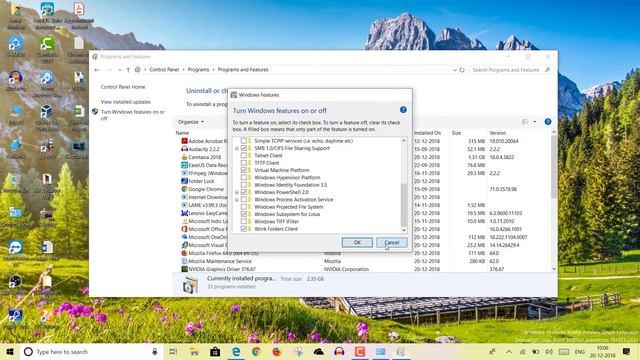This screenshot has width=640, height=360.
Task: Click the features list scroll down arrow
Action: pos(404,230)
